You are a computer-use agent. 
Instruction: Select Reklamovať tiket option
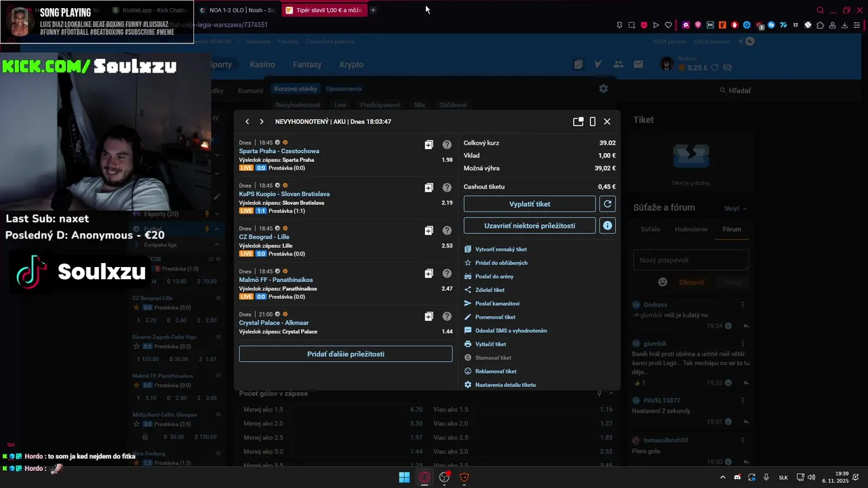[x=490, y=371]
